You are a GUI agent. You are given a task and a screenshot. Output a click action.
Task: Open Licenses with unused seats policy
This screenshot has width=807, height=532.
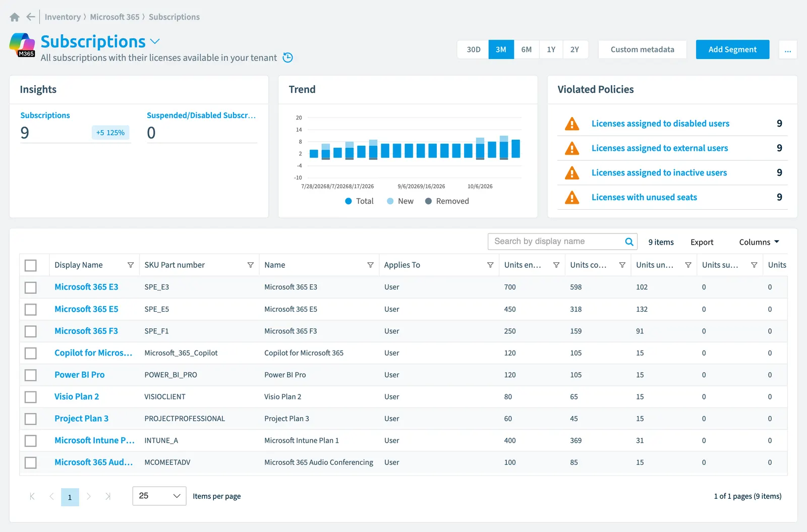pos(644,197)
